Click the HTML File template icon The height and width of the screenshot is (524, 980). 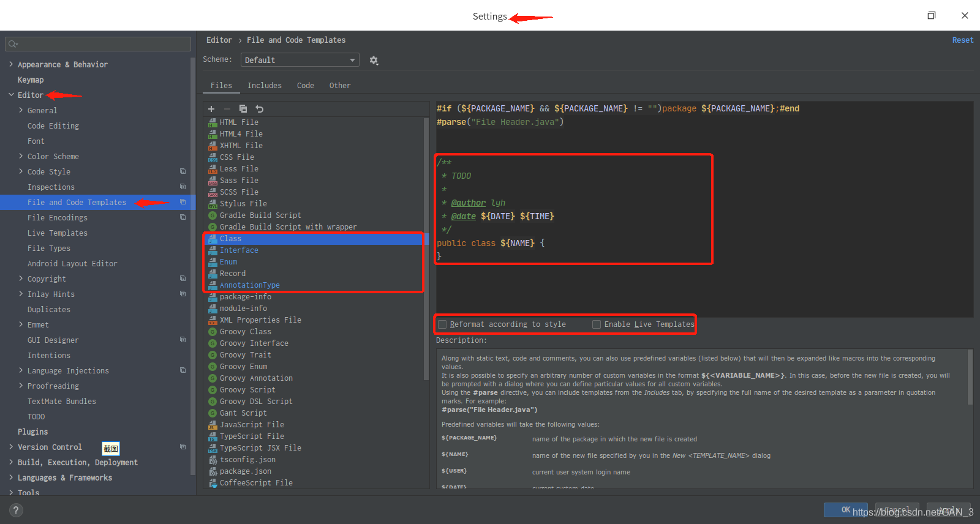click(213, 122)
